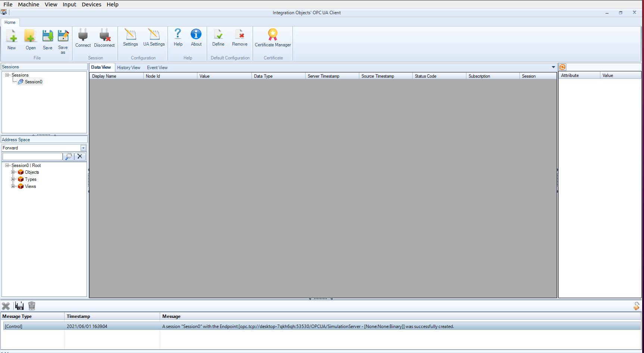Click the log timestamp 2021/06/01 16:39:04
This screenshot has height=353, width=644.
point(87,326)
